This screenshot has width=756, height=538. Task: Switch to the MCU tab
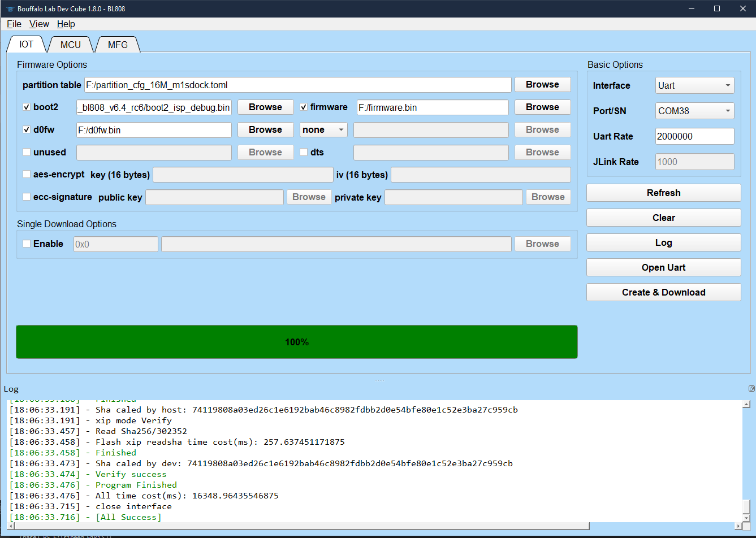(x=71, y=45)
